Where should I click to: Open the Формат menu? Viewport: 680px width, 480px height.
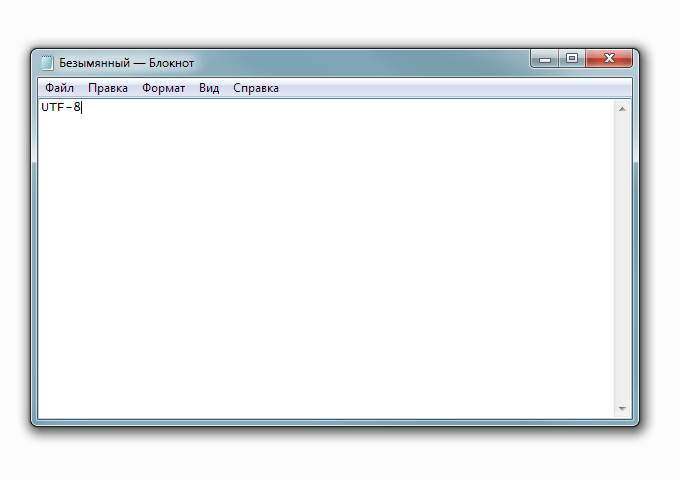pyautogui.click(x=163, y=88)
